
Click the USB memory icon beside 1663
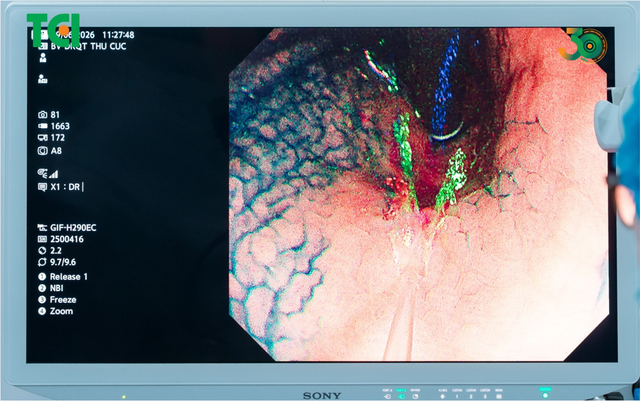(42, 126)
